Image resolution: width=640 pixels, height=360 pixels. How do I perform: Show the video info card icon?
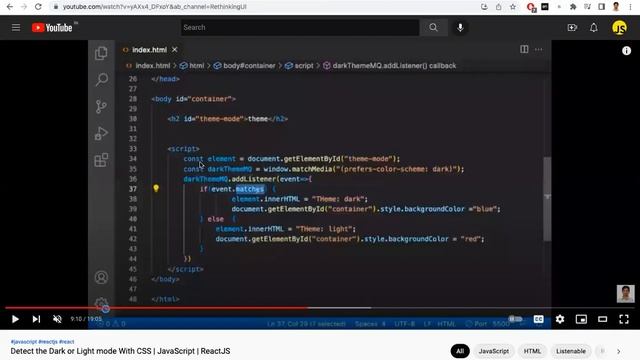tap(626, 51)
